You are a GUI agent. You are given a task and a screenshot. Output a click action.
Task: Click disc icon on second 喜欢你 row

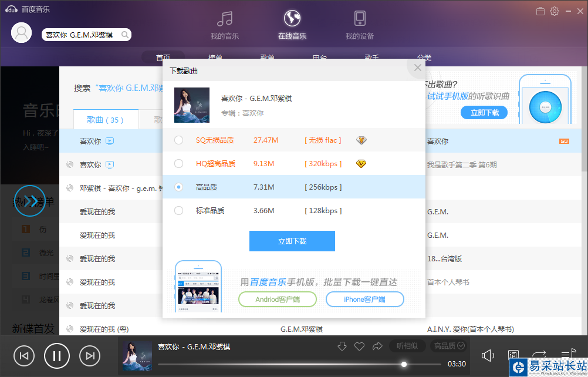(70, 164)
